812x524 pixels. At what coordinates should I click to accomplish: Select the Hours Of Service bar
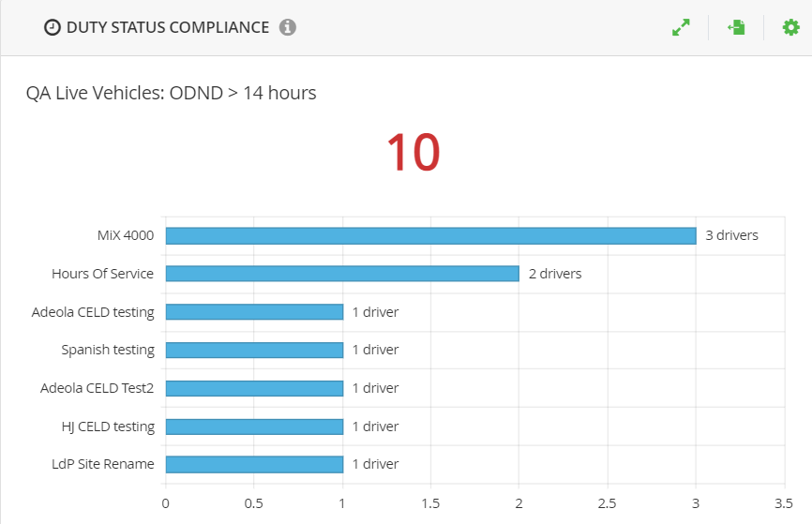coord(342,274)
